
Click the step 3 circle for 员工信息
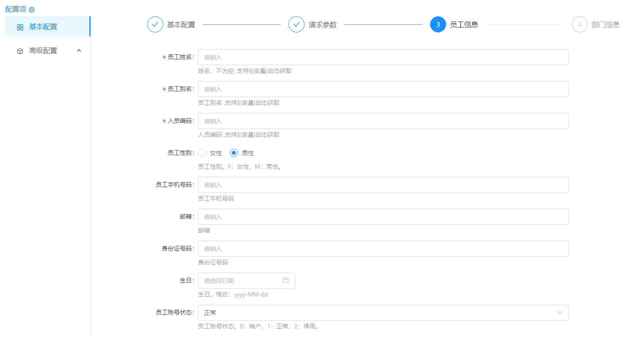438,24
